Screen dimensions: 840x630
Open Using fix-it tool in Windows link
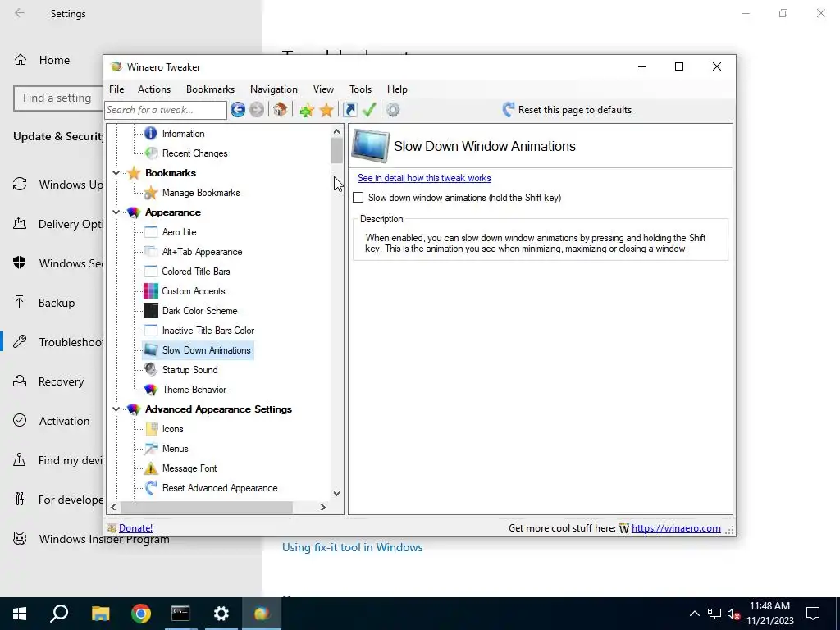point(353,547)
